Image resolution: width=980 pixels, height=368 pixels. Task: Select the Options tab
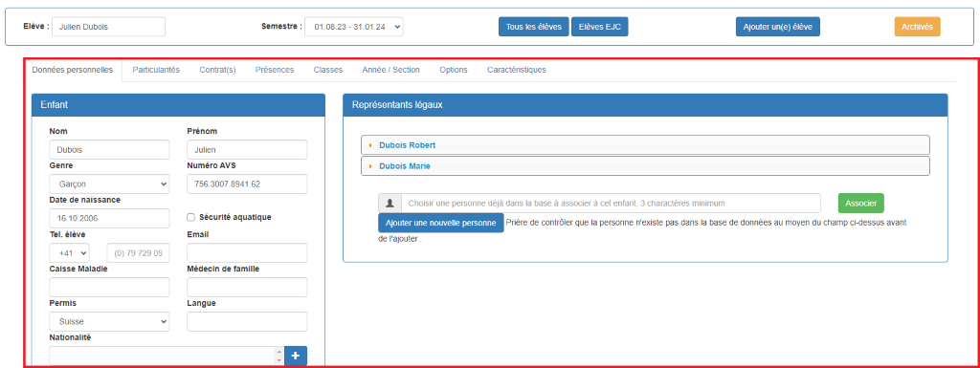pyautogui.click(x=453, y=70)
